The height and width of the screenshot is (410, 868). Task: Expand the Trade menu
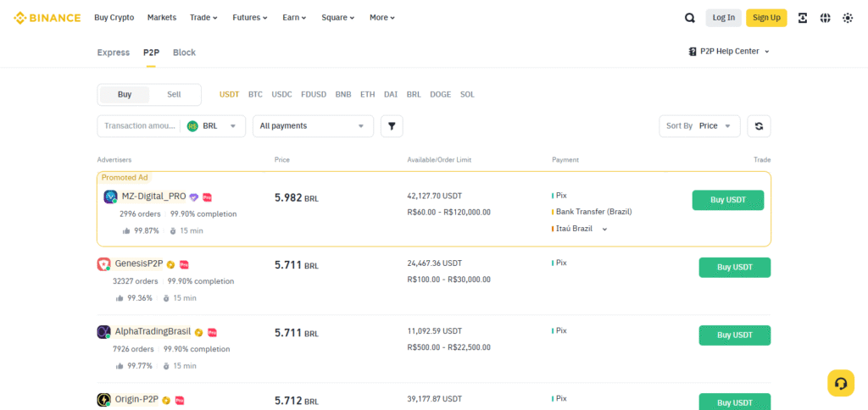click(203, 18)
